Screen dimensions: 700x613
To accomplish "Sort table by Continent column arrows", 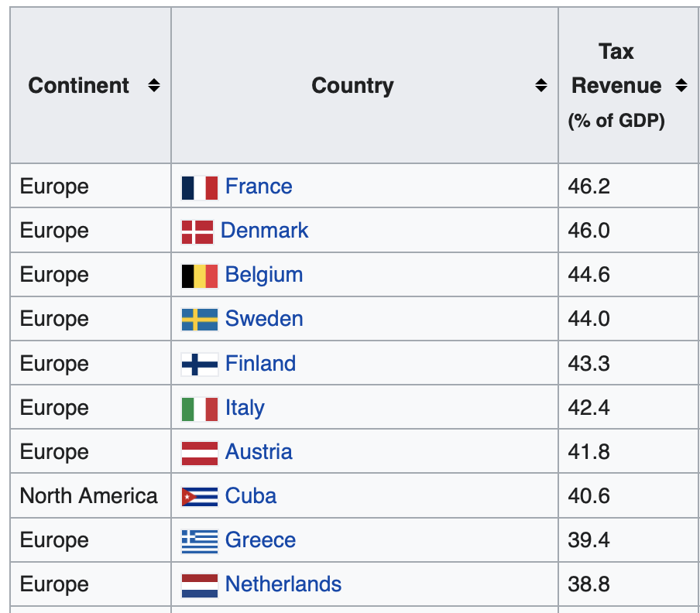I will click(x=154, y=85).
